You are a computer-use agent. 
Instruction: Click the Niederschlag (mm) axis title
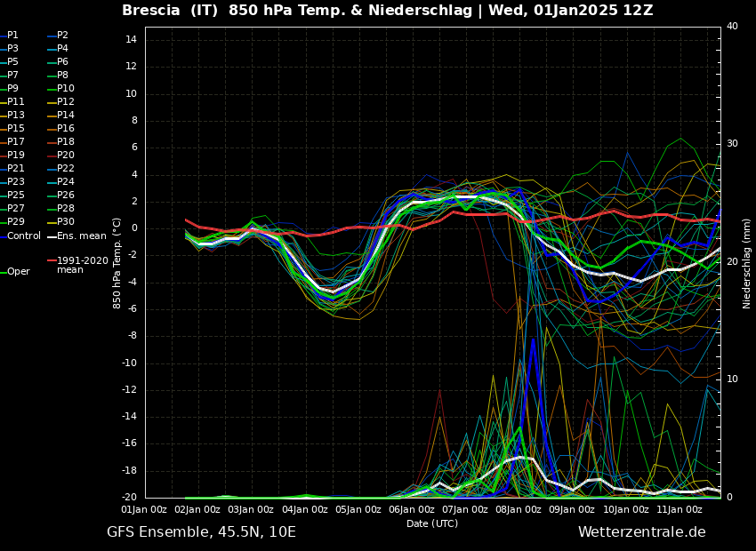point(746,263)
